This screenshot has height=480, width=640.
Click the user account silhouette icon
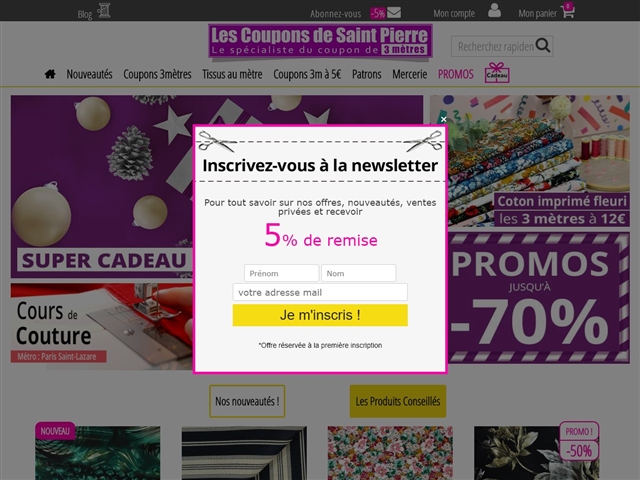tap(494, 10)
